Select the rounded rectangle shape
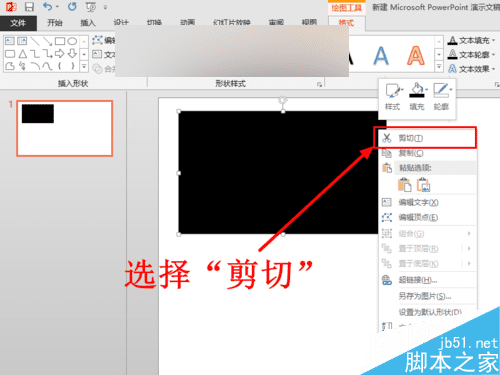This screenshot has width=500, height=375. [10, 54]
